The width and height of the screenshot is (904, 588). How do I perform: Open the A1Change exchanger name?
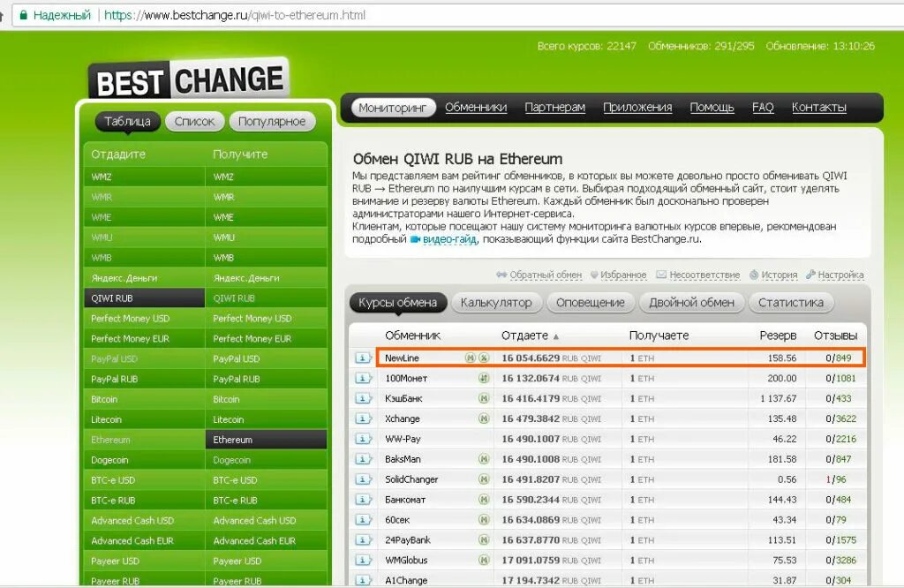pos(406,580)
